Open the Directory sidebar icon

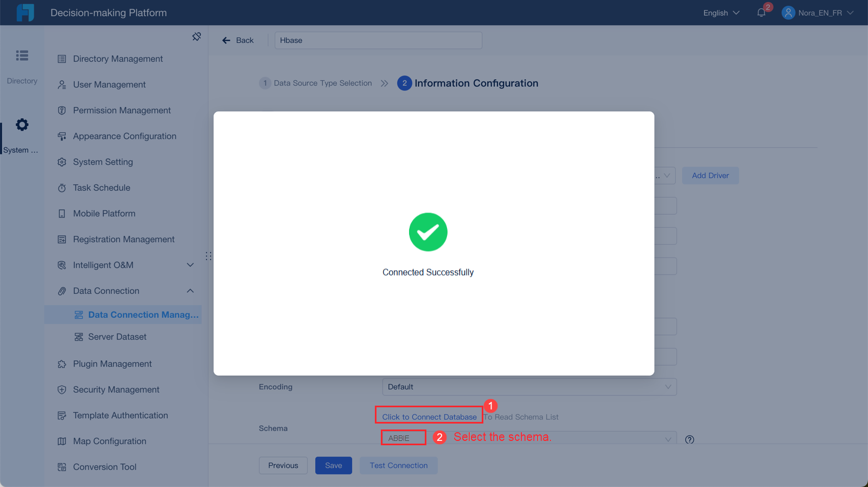[22, 55]
